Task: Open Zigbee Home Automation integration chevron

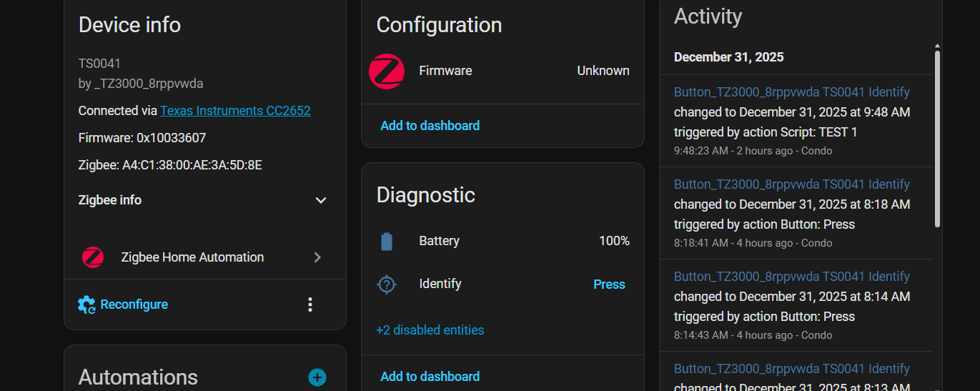Action: (x=318, y=257)
